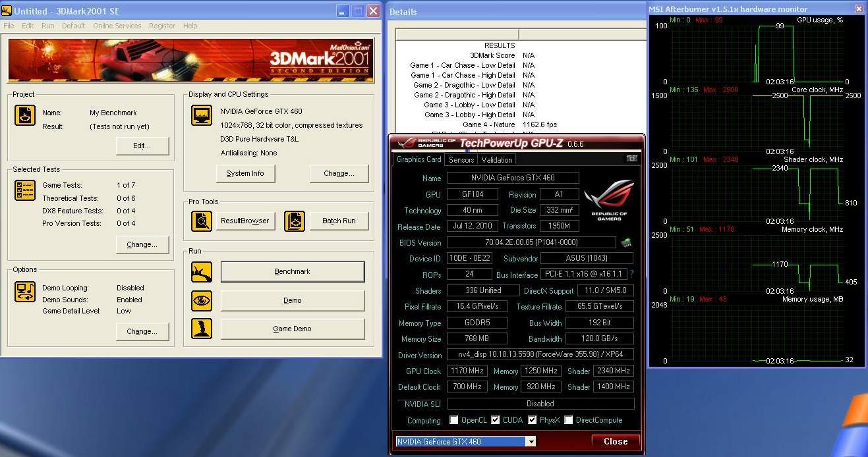
Task: Open the Default menu in 3DMark
Action: [x=73, y=26]
